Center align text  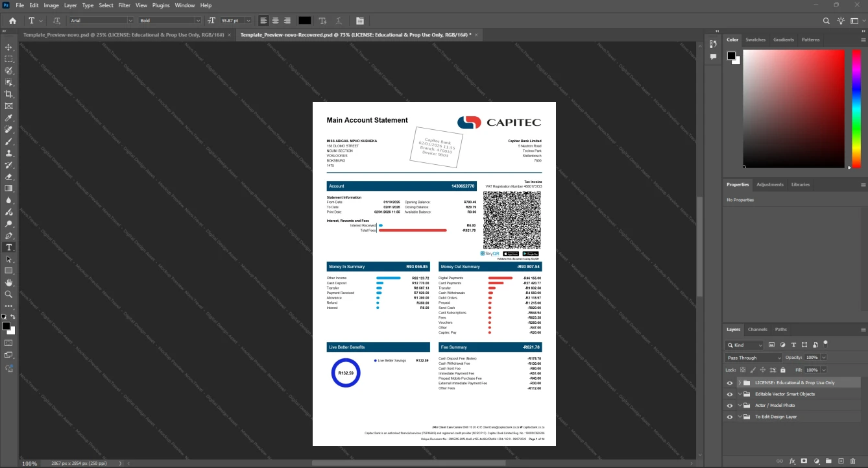click(x=275, y=21)
